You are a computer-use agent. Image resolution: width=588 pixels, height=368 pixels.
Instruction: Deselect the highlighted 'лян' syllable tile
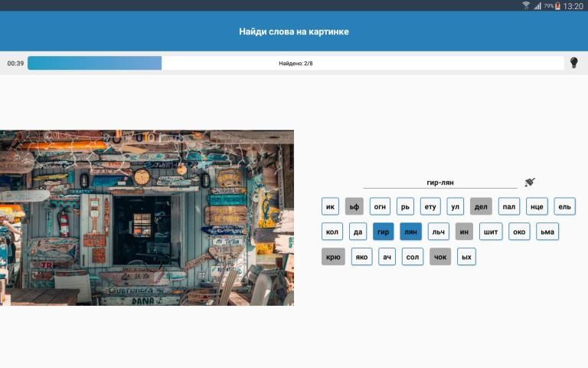click(410, 232)
